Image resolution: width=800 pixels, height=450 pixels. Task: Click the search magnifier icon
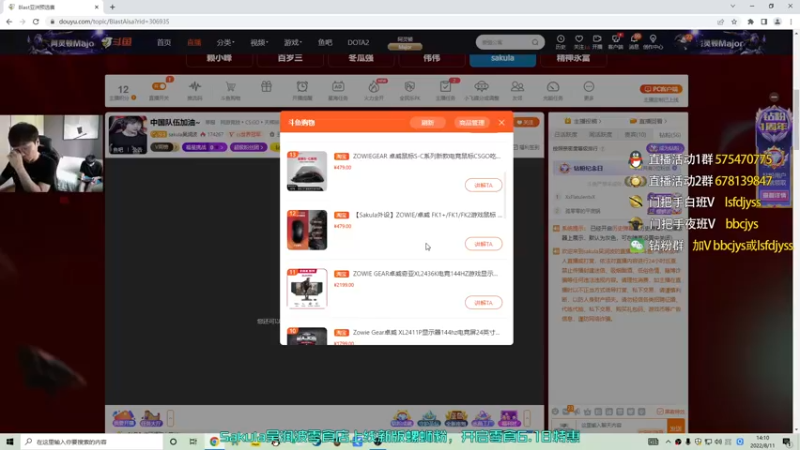(535, 42)
